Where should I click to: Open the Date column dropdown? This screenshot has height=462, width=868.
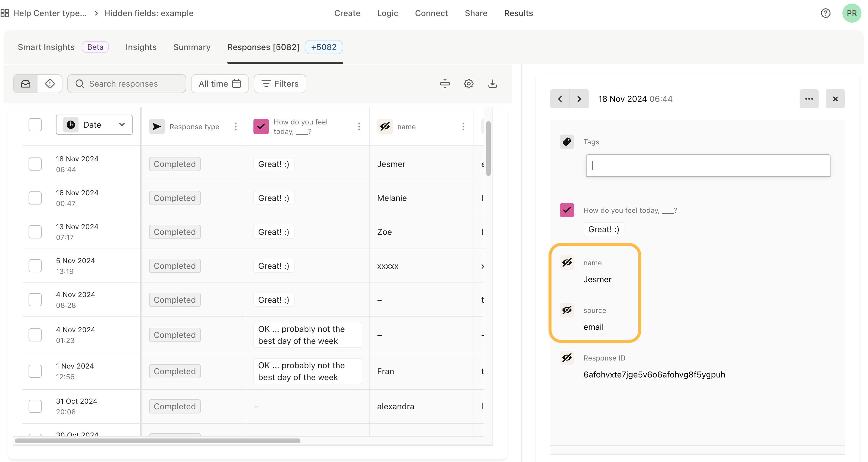[94, 124]
